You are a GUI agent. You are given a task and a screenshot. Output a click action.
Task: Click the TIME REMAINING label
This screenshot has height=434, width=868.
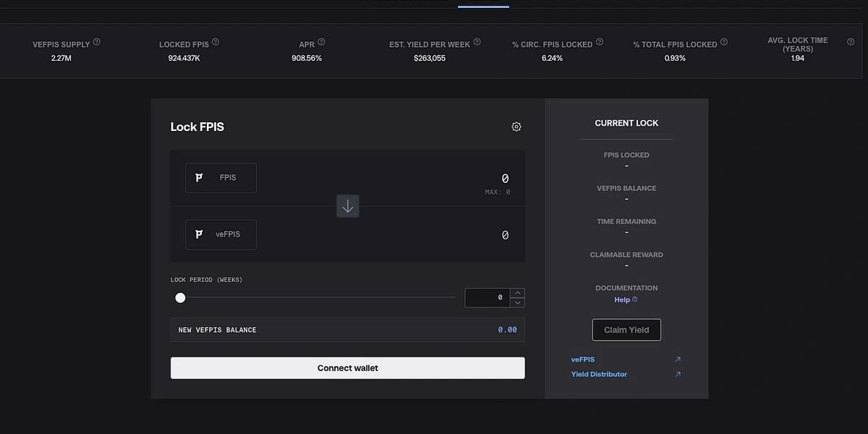[x=626, y=221]
